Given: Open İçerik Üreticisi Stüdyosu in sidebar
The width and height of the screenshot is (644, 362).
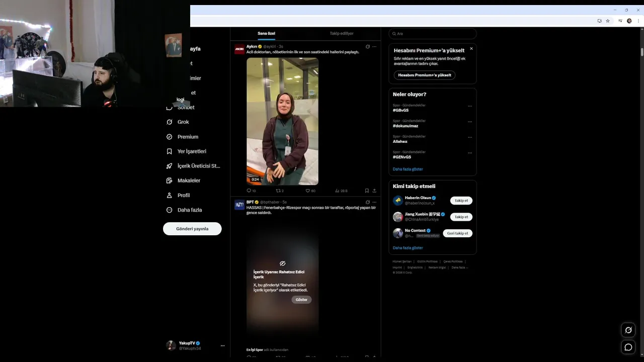Looking at the screenshot, I should click(193, 166).
